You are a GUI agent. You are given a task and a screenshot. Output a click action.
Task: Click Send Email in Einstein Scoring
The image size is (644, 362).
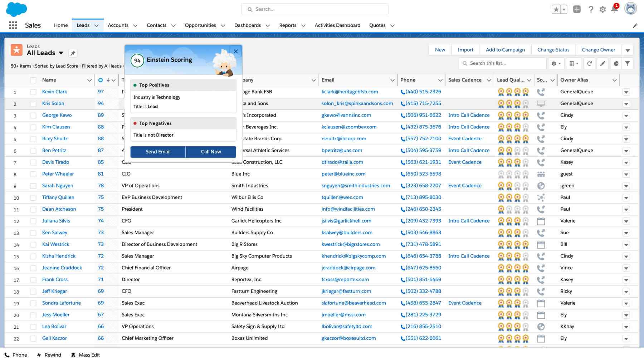tap(158, 152)
